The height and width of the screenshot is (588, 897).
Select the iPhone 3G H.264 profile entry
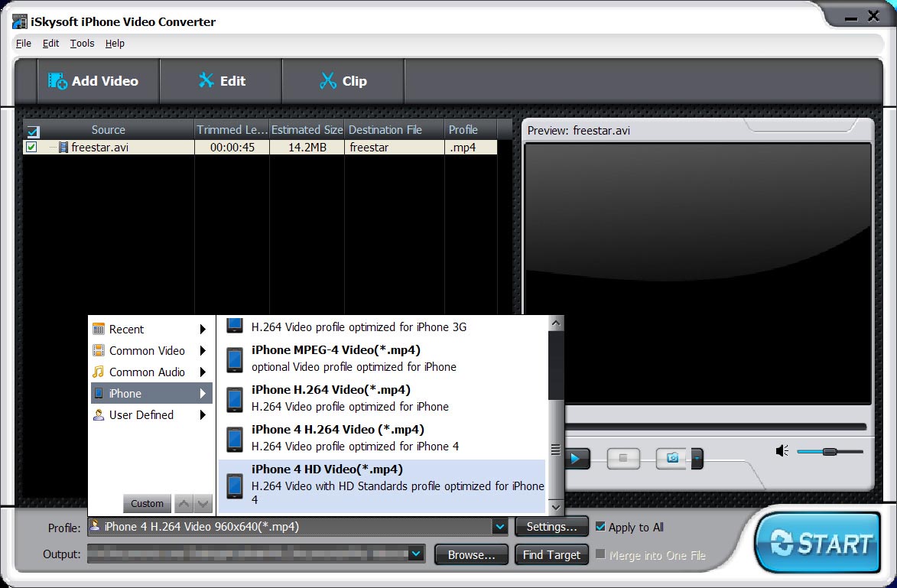[382, 326]
